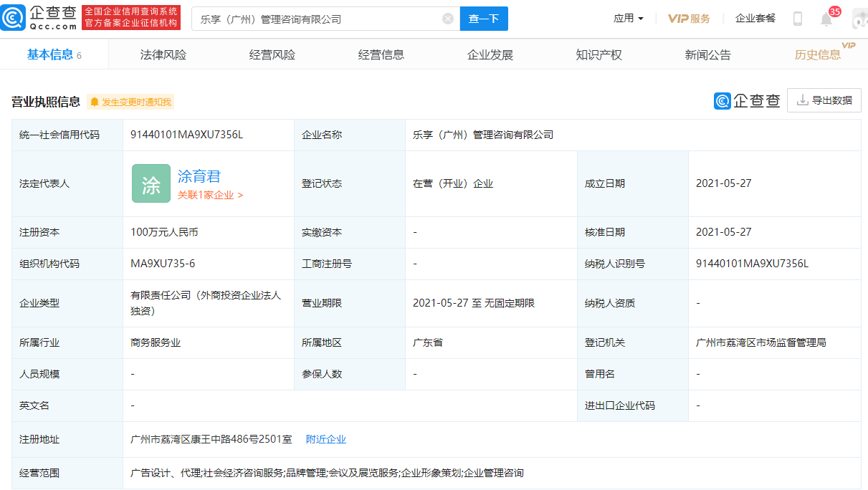This screenshot has width=868, height=490.
Task: Click the 查一下 search button
Action: [x=484, y=19]
